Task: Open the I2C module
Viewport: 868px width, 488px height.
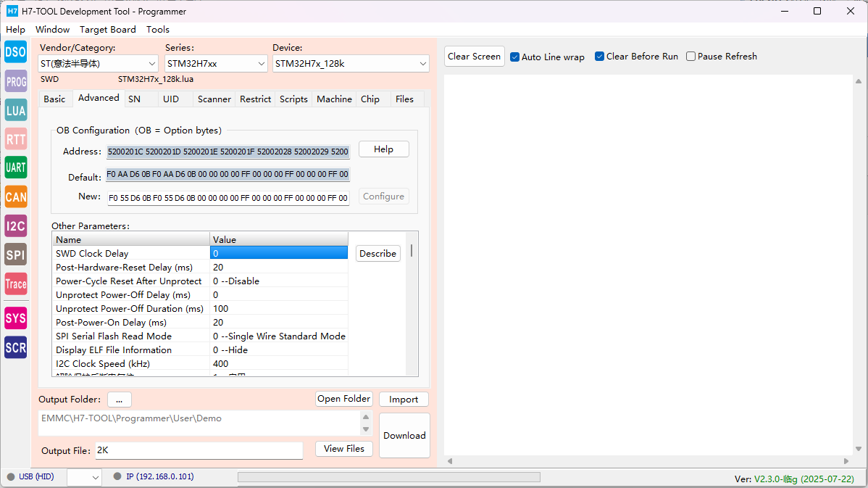Action: [x=15, y=226]
